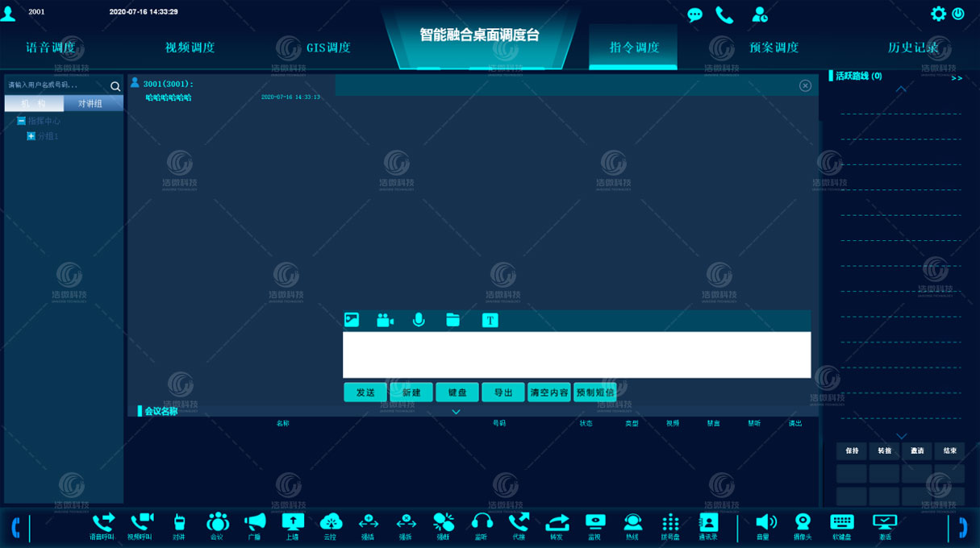Viewport: 980px width, 548px height.
Task: Expand the 分组1 tree node
Action: [31, 136]
